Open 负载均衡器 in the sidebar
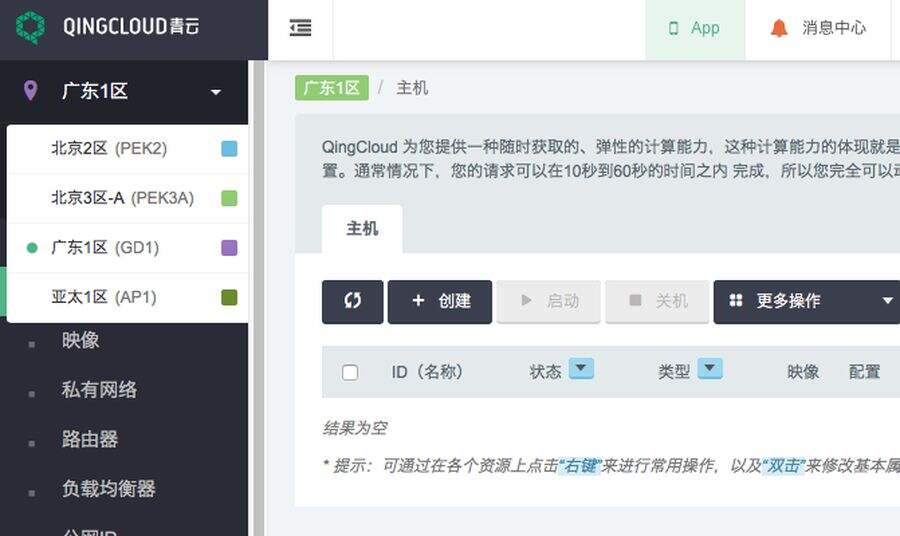 pyautogui.click(x=108, y=489)
